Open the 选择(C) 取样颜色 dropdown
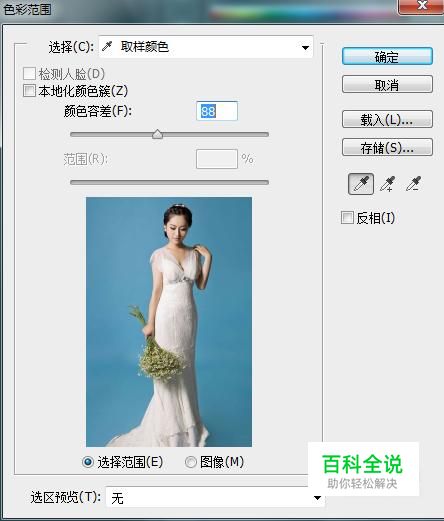This screenshot has width=444, height=521. point(206,47)
